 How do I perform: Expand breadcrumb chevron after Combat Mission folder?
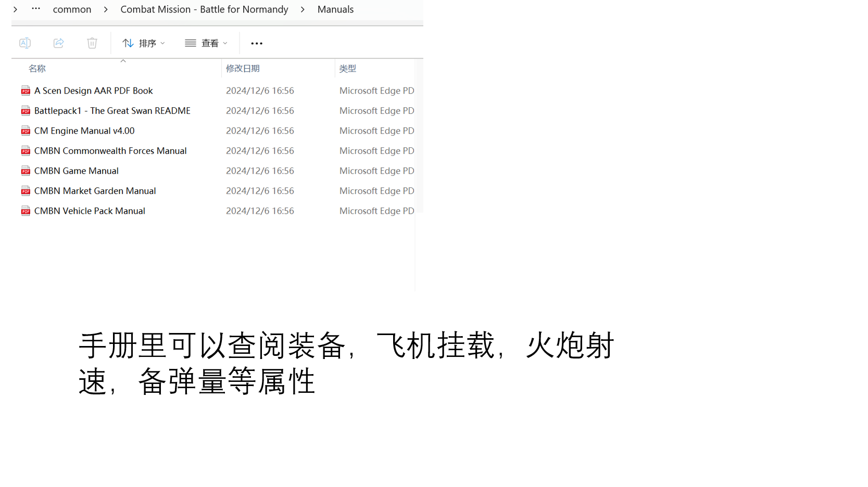tap(303, 9)
